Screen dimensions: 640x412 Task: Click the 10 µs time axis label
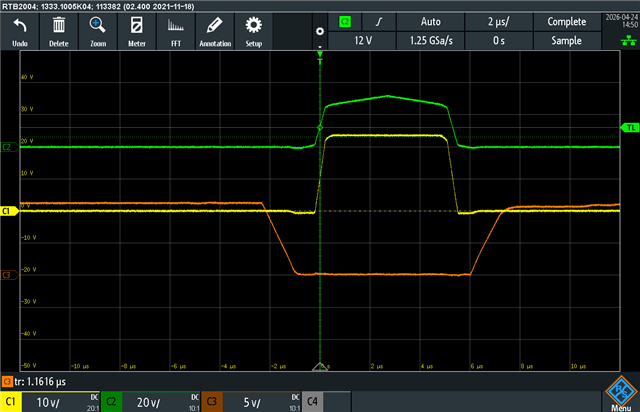coord(578,366)
